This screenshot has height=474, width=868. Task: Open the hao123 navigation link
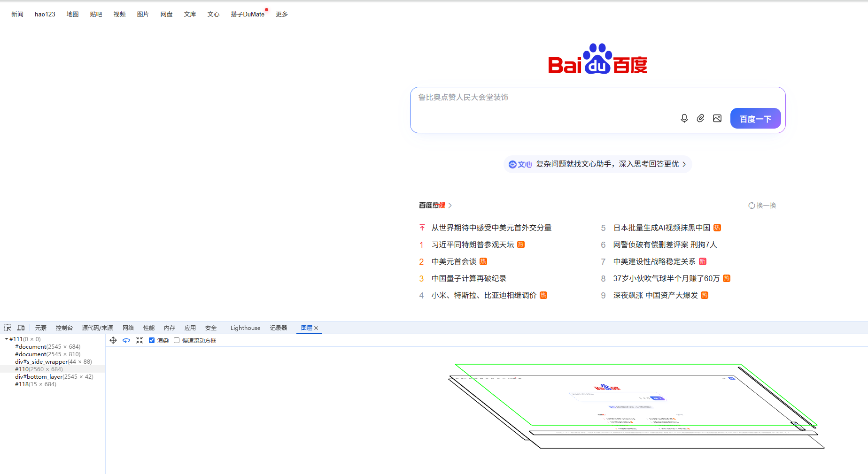coord(45,14)
